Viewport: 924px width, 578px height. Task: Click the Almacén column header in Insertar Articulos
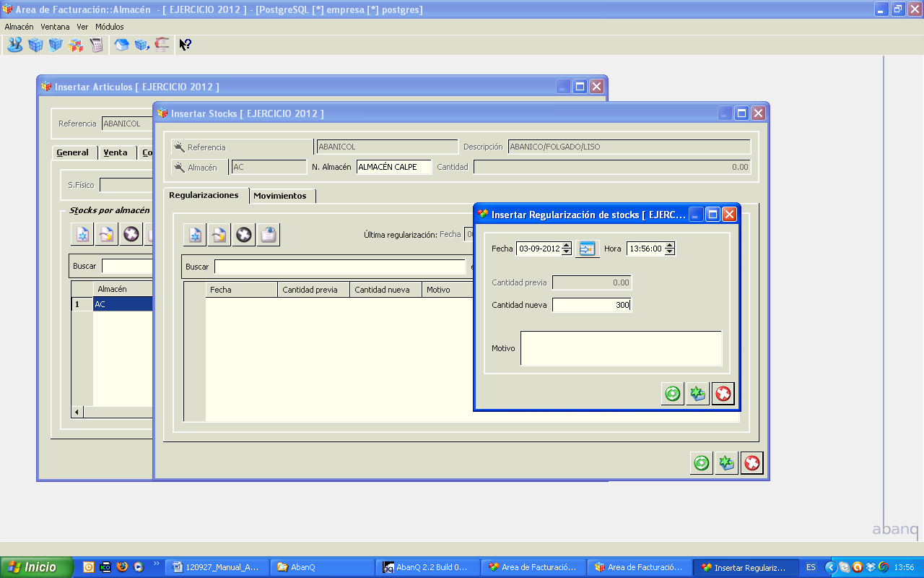pos(123,289)
